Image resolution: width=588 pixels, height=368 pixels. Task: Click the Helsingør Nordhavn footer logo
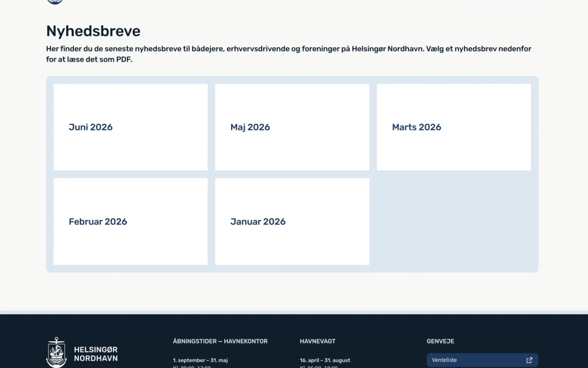click(x=82, y=353)
